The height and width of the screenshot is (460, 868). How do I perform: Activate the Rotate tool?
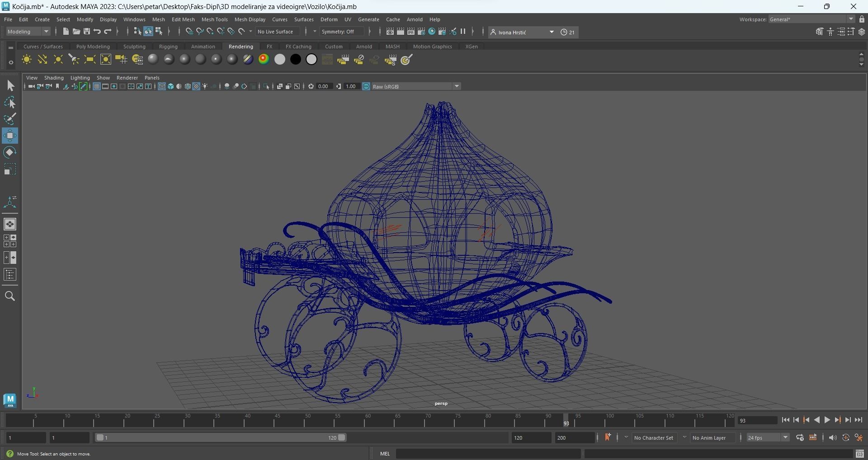10,152
